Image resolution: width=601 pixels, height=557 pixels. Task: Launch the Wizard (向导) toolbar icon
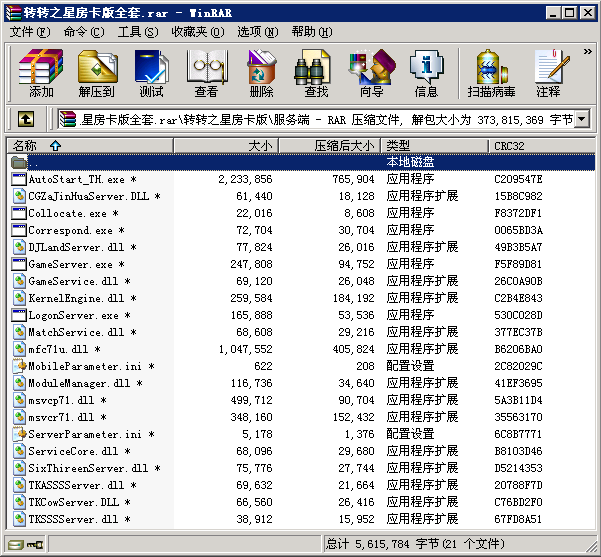[371, 73]
